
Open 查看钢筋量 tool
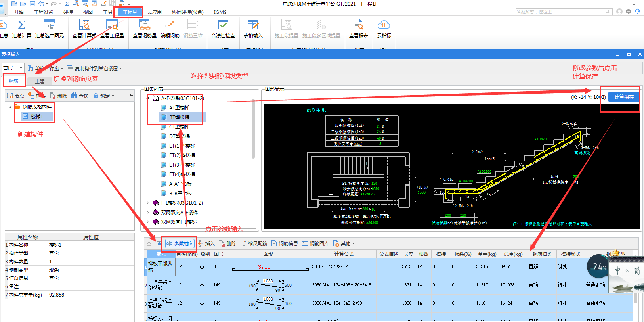[x=145, y=29]
